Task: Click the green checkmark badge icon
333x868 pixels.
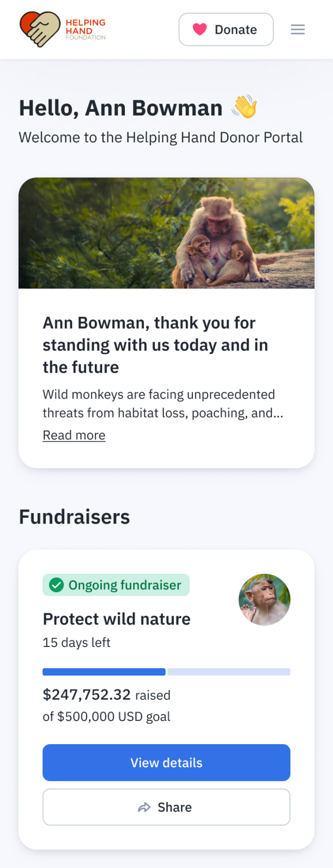Action: (x=56, y=585)
